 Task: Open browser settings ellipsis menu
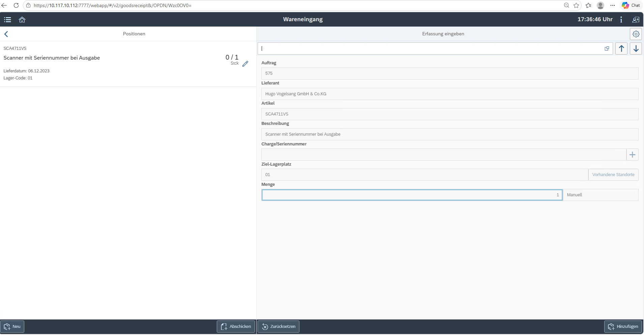[613, 5]
